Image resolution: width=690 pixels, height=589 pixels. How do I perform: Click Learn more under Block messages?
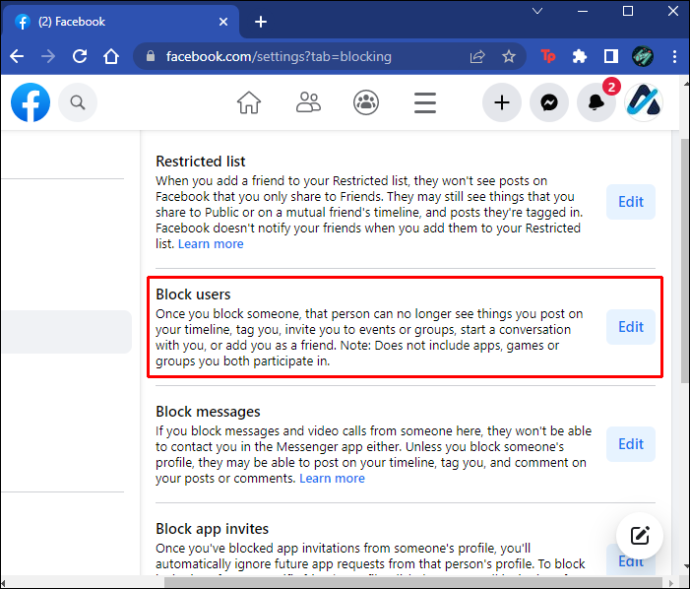pyautogui.click(x=332, y=479)
